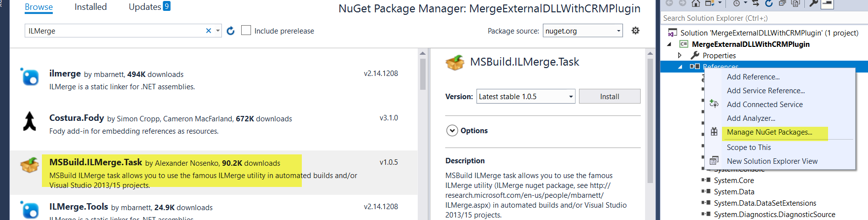
Task: Choose Add Connected Service menu item
Action: pyautogui.click(x=764, y=105)
